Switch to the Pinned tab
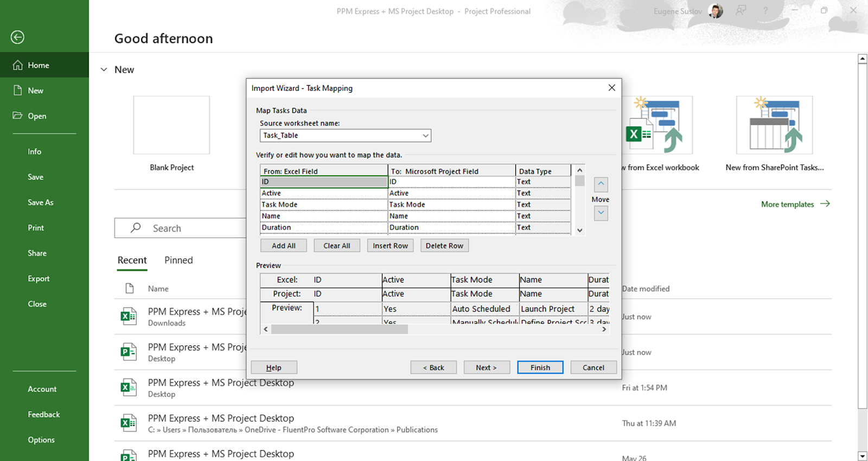The width and height of the screenshot is (868, 461). pos(178,260)
